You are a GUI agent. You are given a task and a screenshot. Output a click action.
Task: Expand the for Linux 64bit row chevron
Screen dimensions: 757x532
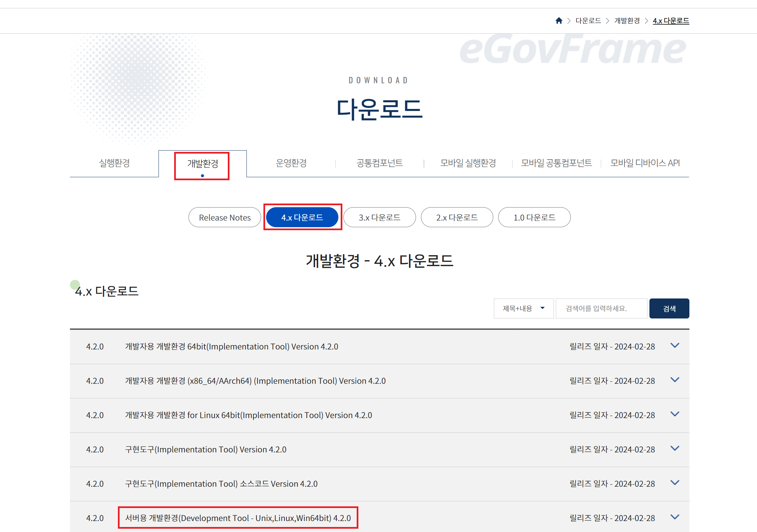coord(675,414)
